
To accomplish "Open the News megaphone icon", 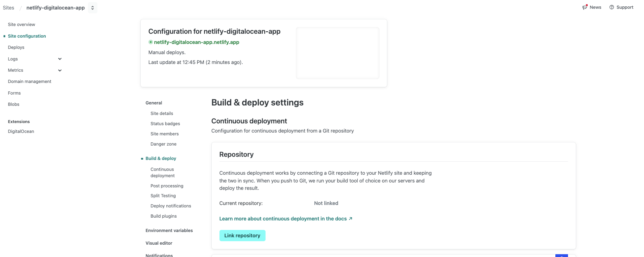I will point(585,7).
